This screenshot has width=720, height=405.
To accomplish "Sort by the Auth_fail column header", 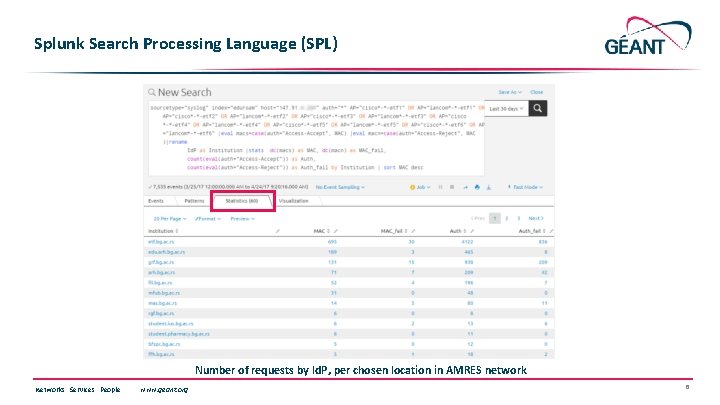I will 532,231.
